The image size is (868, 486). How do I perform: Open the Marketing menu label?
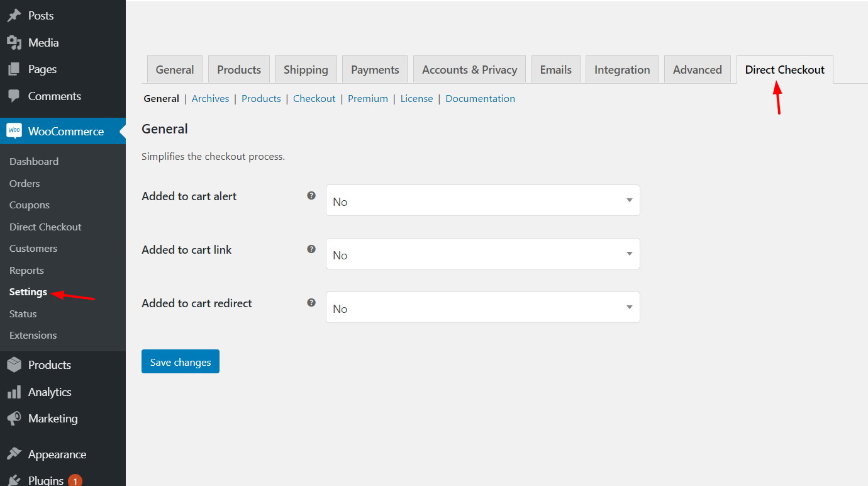(53, 419)
